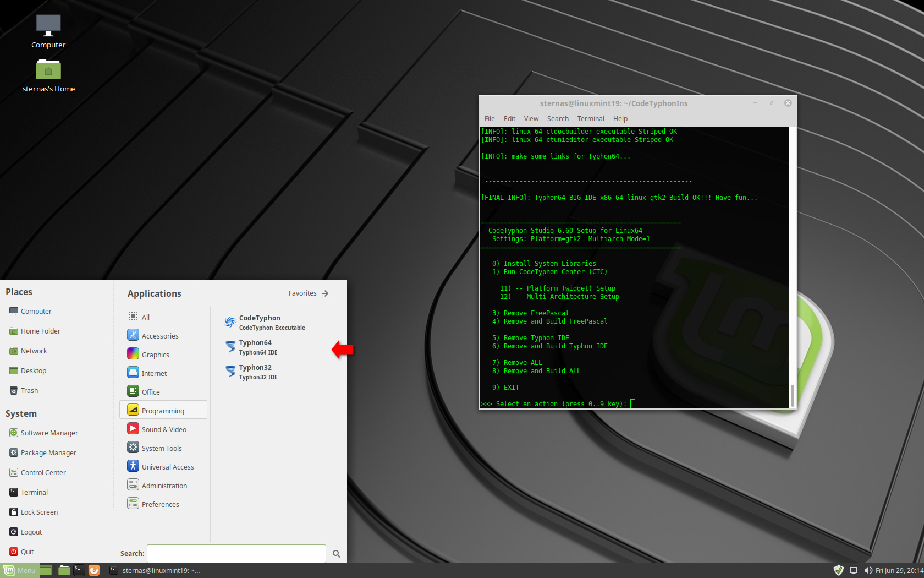Open sternas's Home folder on desktop
The image size is (924, 578).
[x=48, y=76]
